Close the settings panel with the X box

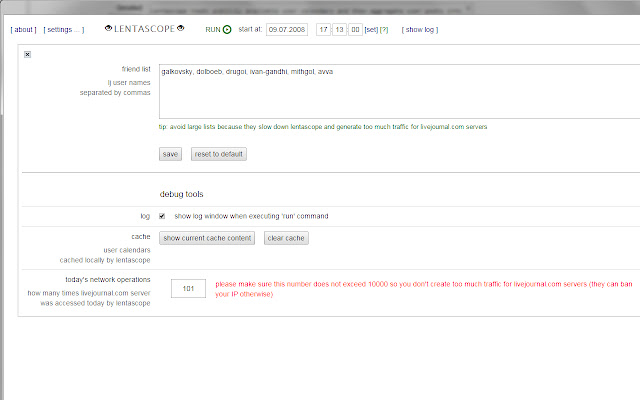coord(27,54)
